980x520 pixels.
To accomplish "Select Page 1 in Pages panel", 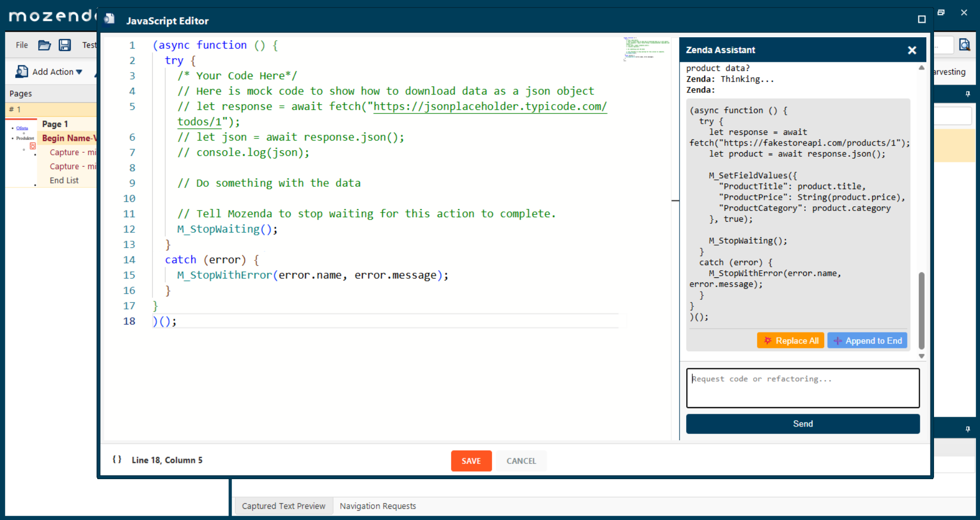I will coord(55,124).
